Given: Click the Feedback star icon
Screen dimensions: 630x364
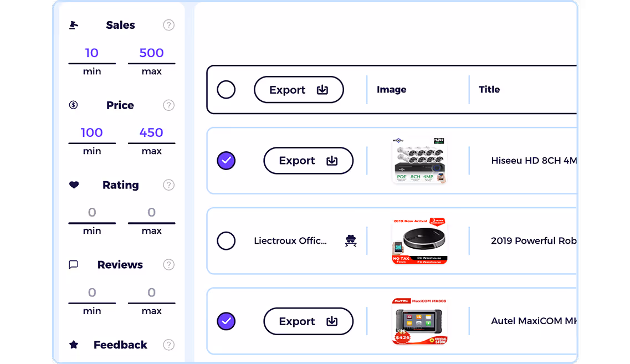Looking at the screenshot, I should click(x=74, y=344).
